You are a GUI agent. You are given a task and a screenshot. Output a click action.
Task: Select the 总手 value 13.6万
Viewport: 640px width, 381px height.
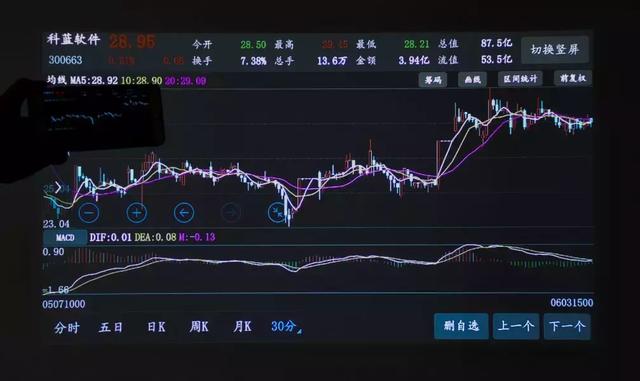(x=332, y=61)
